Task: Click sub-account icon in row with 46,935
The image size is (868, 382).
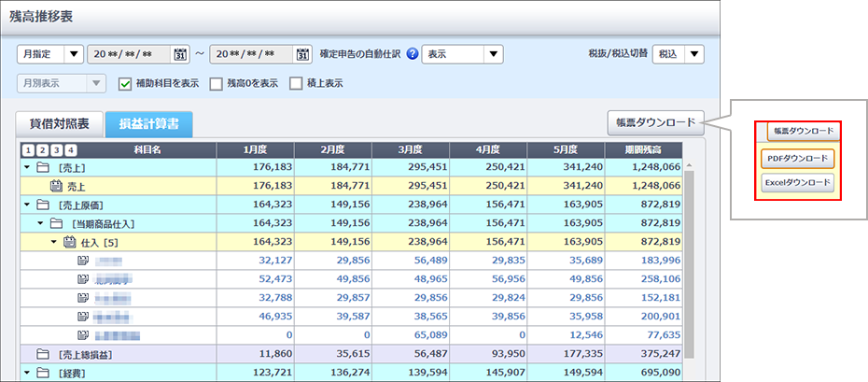Action: pyautogui.click(x=83, y=317)
